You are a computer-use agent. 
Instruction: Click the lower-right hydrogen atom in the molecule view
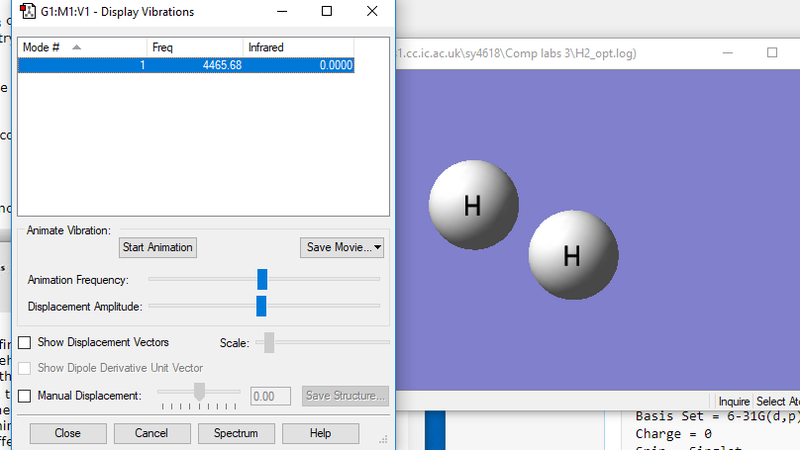[573, 255]
